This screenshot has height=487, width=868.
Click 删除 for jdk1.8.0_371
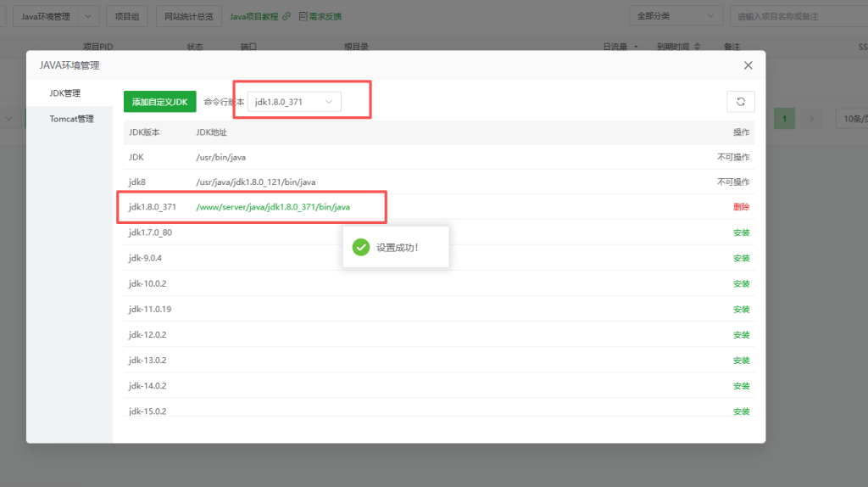(x=741, y=207)
